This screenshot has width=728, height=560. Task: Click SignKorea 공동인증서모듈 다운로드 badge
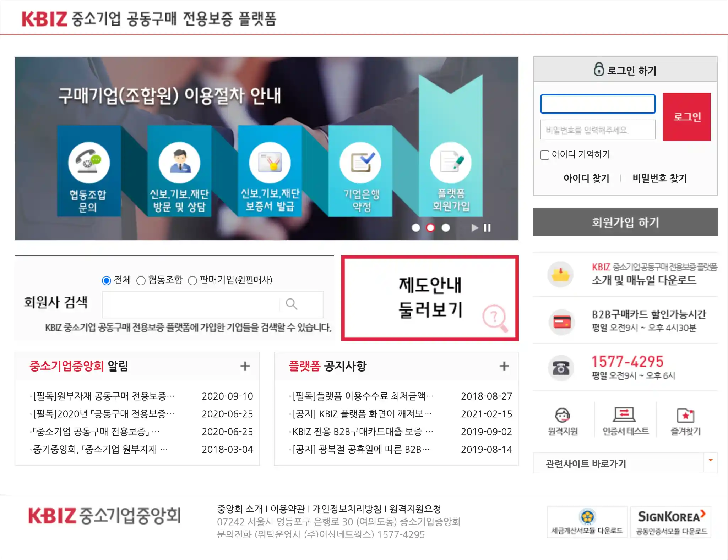(671, 522)
